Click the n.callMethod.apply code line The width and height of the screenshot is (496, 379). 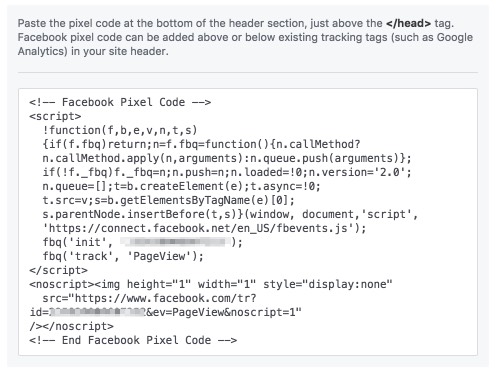[x=227, y=158]
